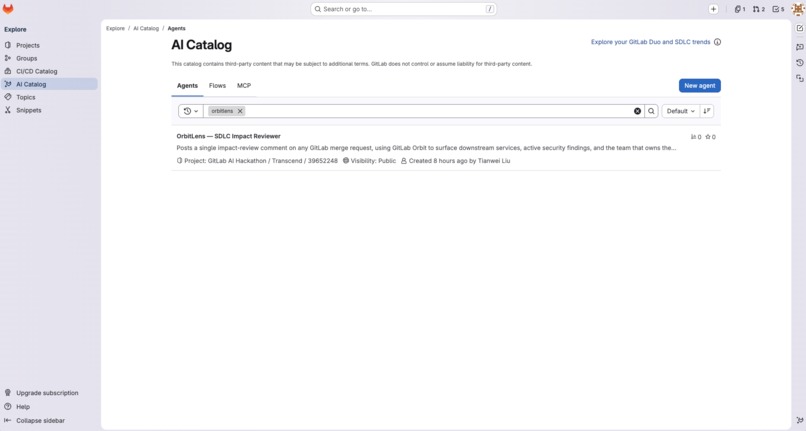Clear the search field with the round X
The height and width of the screenshot is (431, 806).
pos(637,111)
